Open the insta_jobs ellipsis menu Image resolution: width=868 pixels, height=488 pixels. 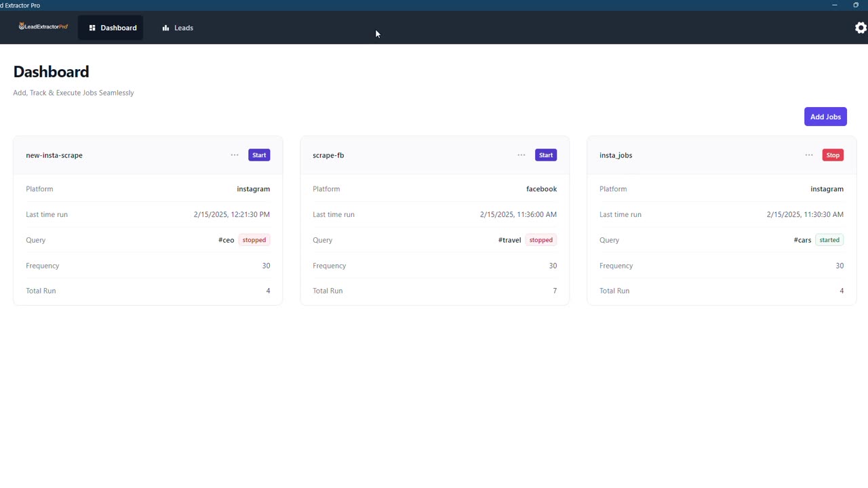click(809, 155)
